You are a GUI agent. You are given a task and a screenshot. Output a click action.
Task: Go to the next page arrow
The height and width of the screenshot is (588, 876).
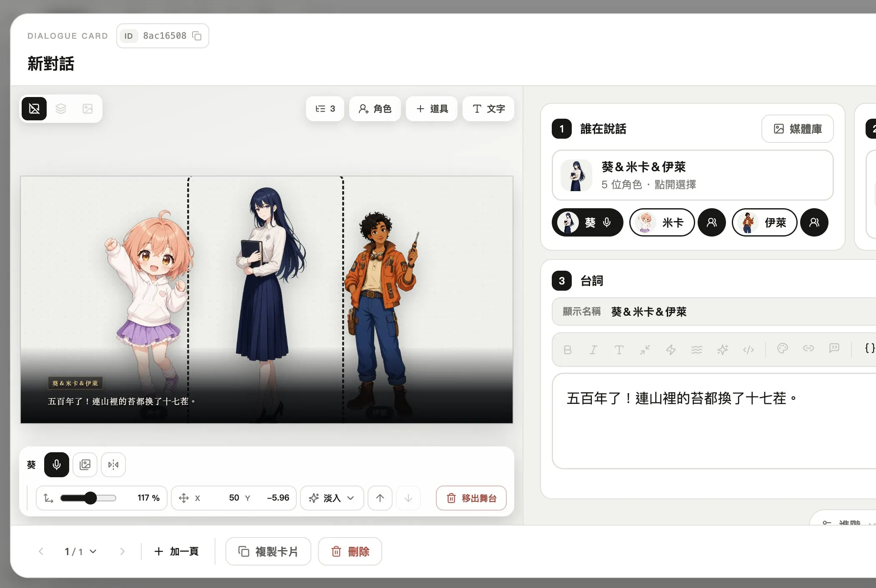click(122, 551)
